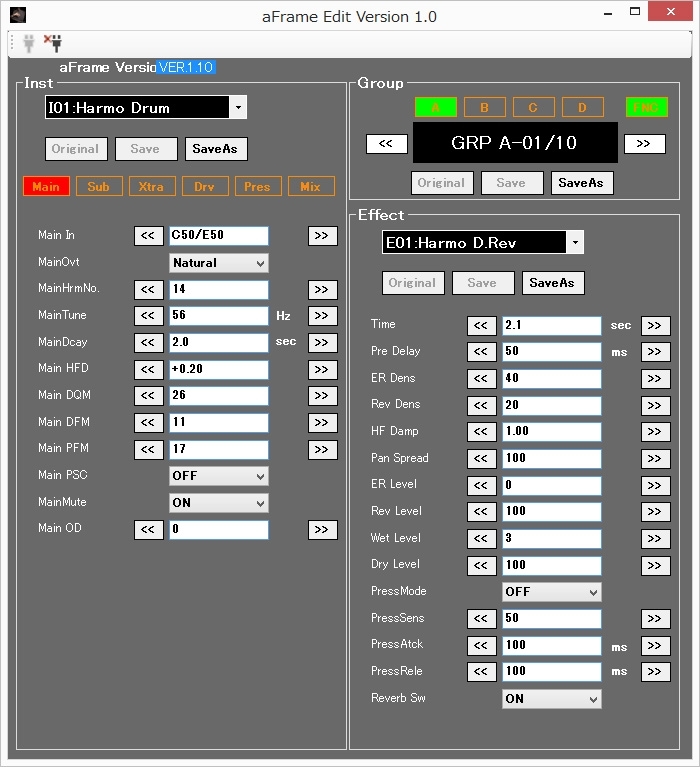This screenshot has width=700, height=767.
Task: Increase Main OD with >> button
Action: click(322, 530)
